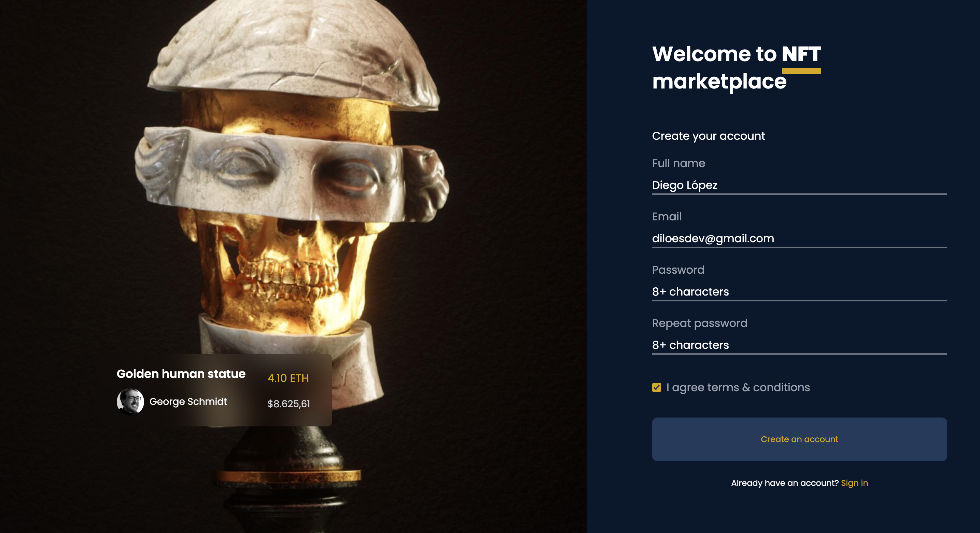Focus the Full name input field
The height and width of the screenshot is (533, 980).
[x=799, y=185]
